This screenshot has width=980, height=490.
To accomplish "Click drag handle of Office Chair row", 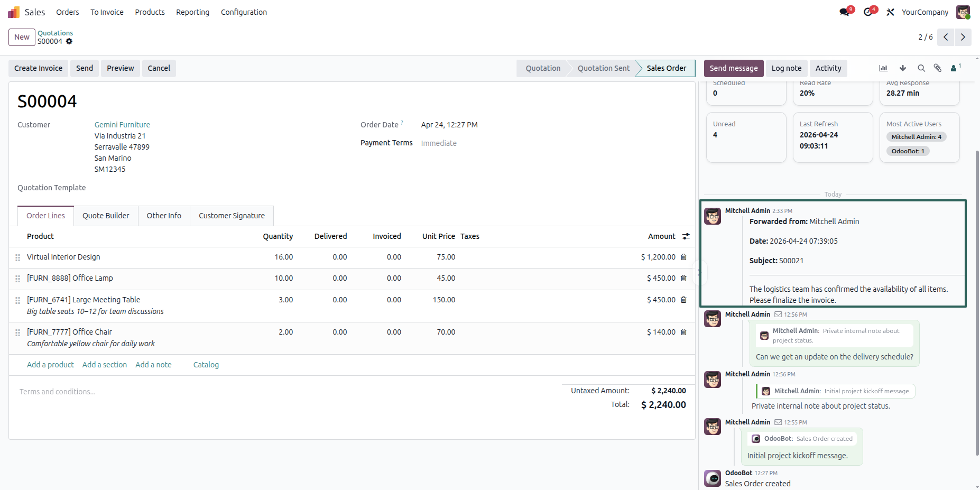I will [17, 332].
